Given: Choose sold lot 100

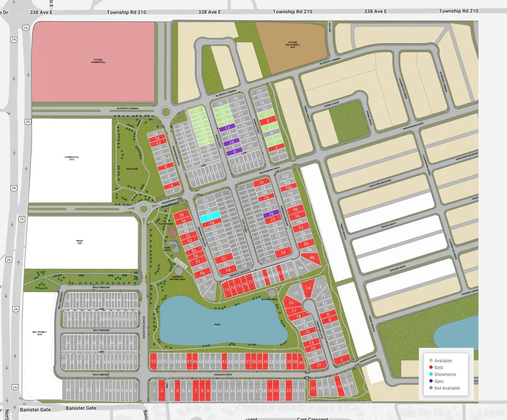Looking at the screenshot, I should pyautogui.click(x=288, y=187).
